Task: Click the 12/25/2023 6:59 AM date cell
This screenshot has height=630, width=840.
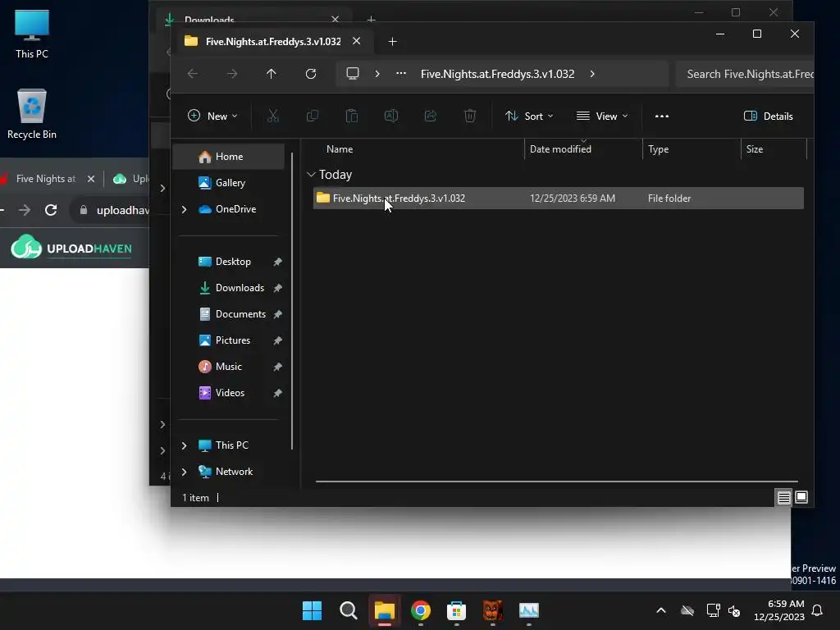Action: (572, 199)
